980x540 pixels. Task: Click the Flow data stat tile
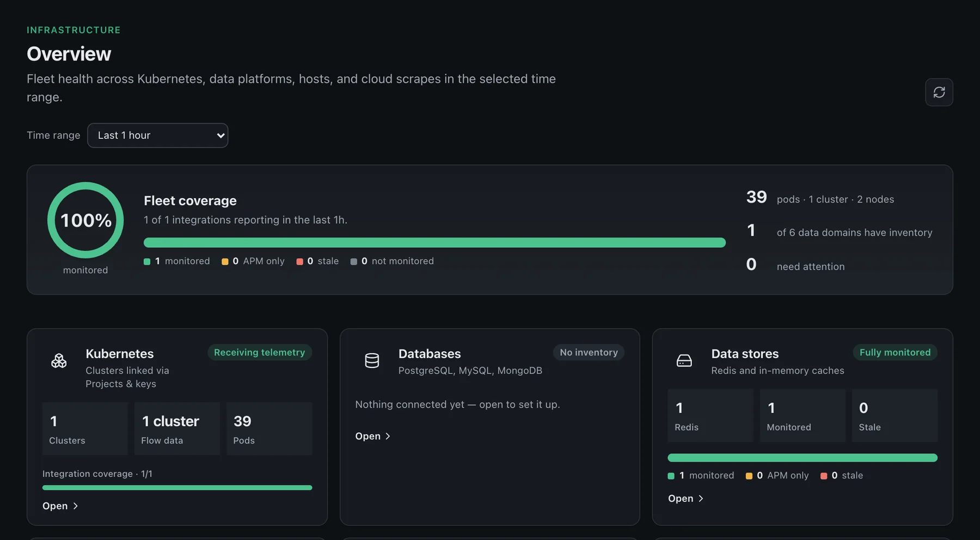177,428
